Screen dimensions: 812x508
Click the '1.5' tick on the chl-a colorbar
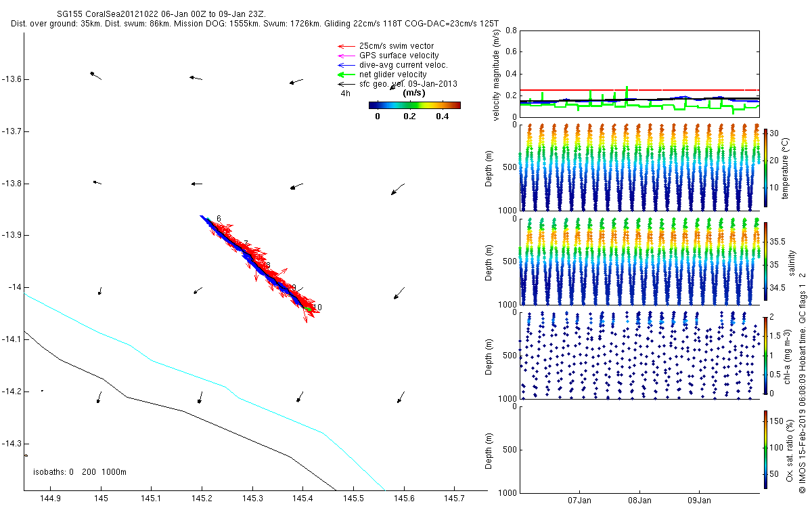[775, 335]
